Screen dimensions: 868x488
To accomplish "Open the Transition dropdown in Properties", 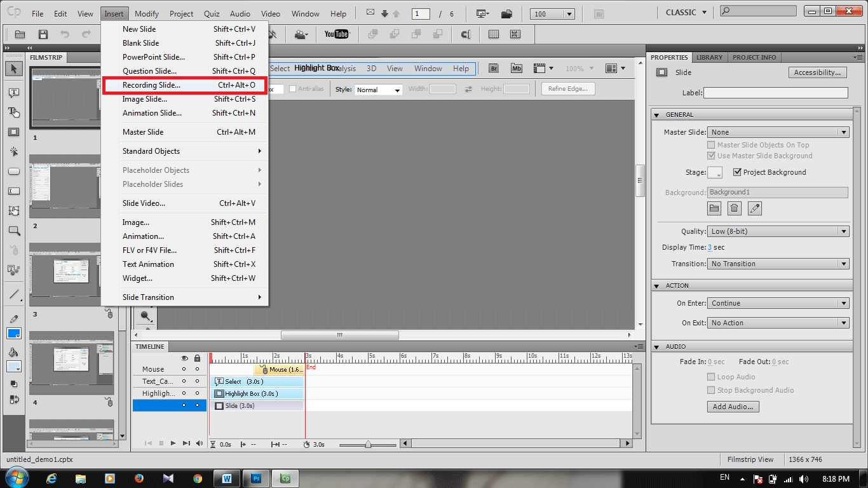I will pos(778,264).
